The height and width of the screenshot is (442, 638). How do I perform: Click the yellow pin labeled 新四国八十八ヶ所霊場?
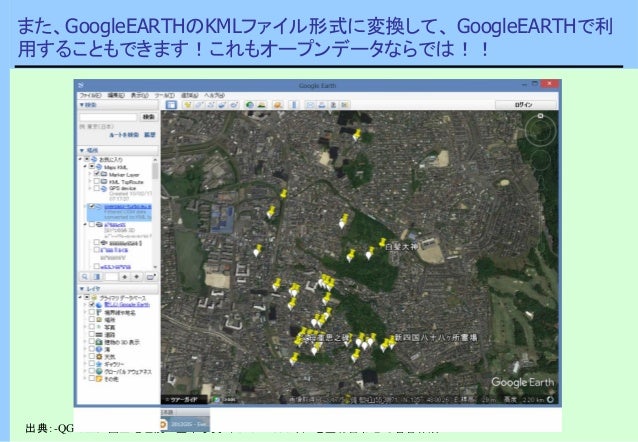coord(392,342)
